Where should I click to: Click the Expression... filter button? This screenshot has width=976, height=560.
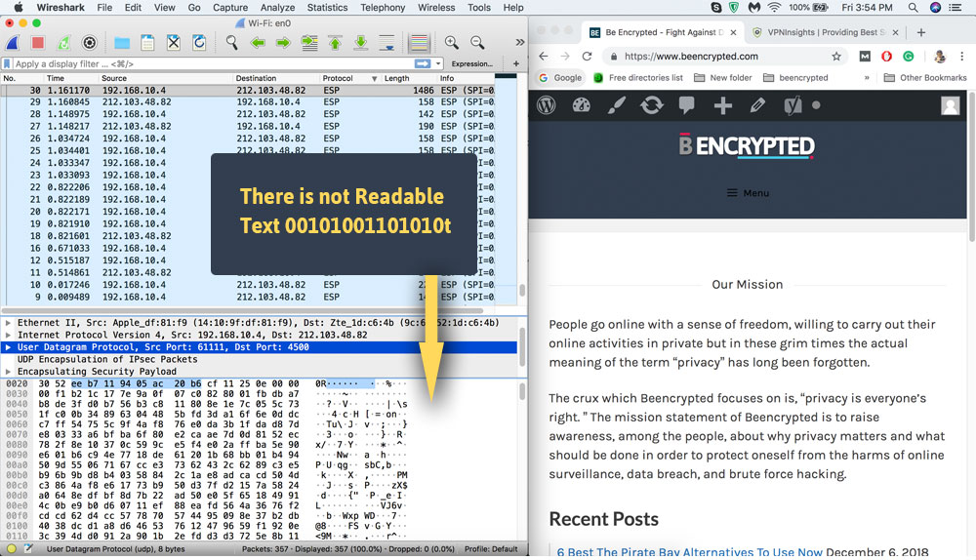click(x=472, y=64)
